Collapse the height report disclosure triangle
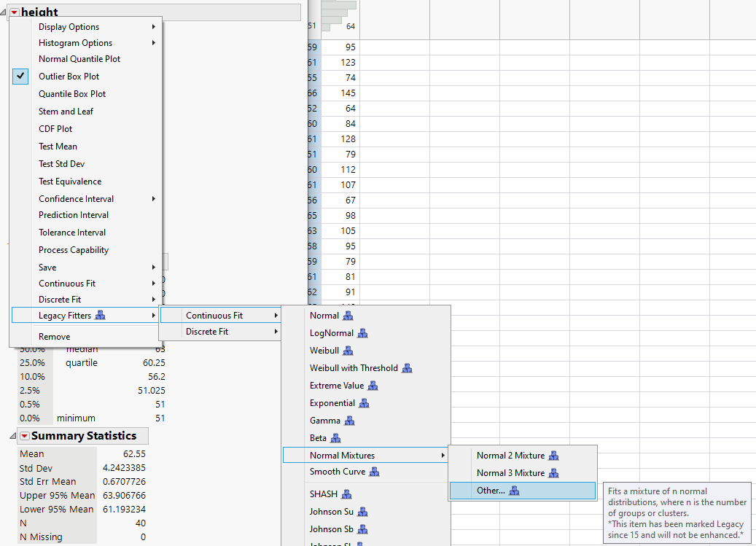This screenshot has width=756, height=546. (x=5, y=12)
